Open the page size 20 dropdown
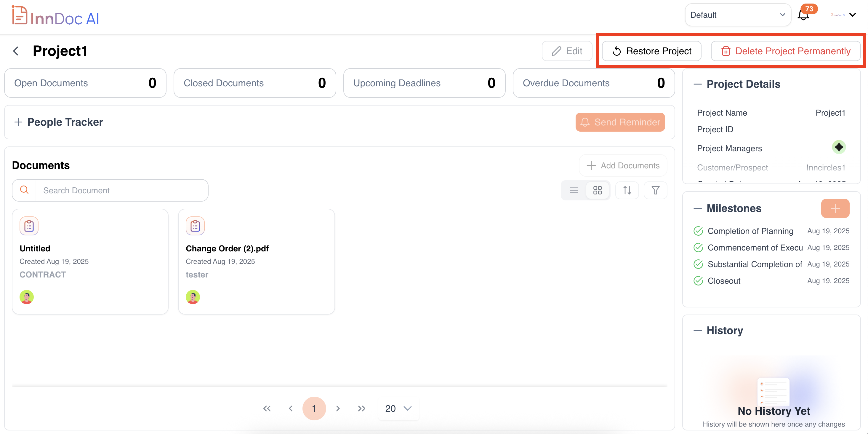Viewport: 868px width, 434px height. (398, 409)
